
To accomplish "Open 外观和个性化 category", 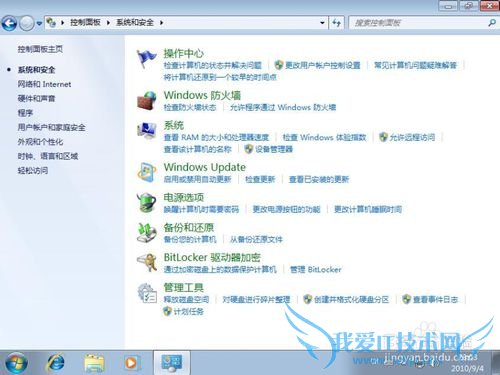I will point(40,142).
